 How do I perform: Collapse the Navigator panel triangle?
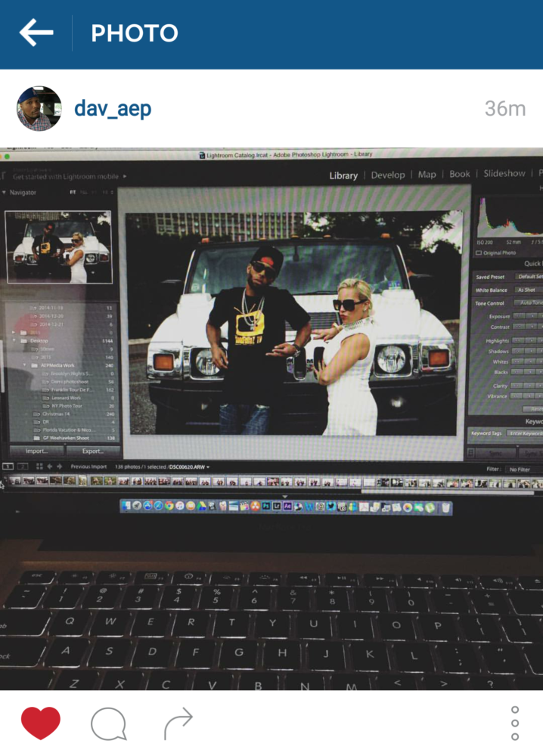click(4, 193)
